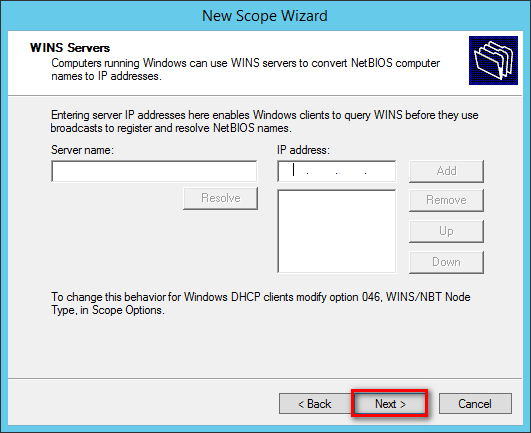The image size is (531, 433).
Task: Click the folders wizard icon
Action: (x=493, y=60)
